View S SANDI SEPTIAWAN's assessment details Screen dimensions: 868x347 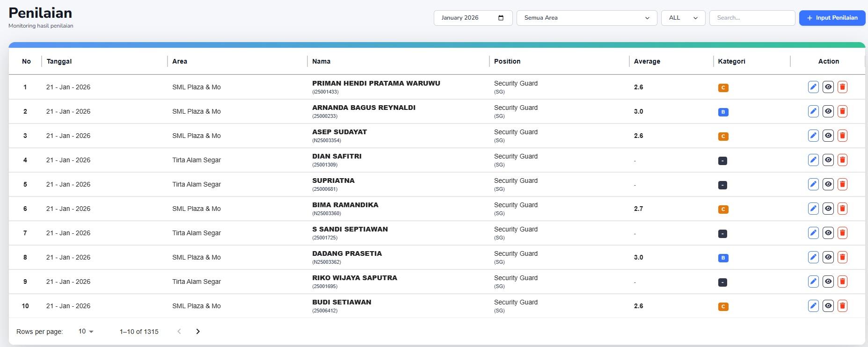click(828, 233)
